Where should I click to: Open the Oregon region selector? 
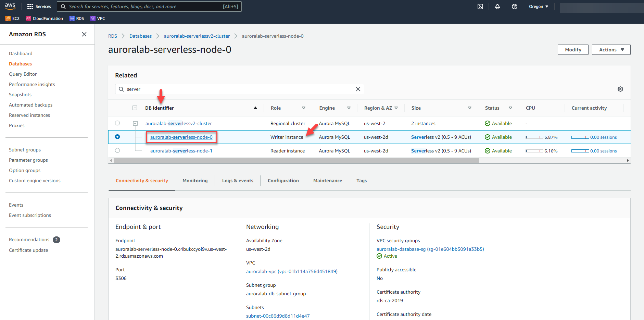(538, 7)
